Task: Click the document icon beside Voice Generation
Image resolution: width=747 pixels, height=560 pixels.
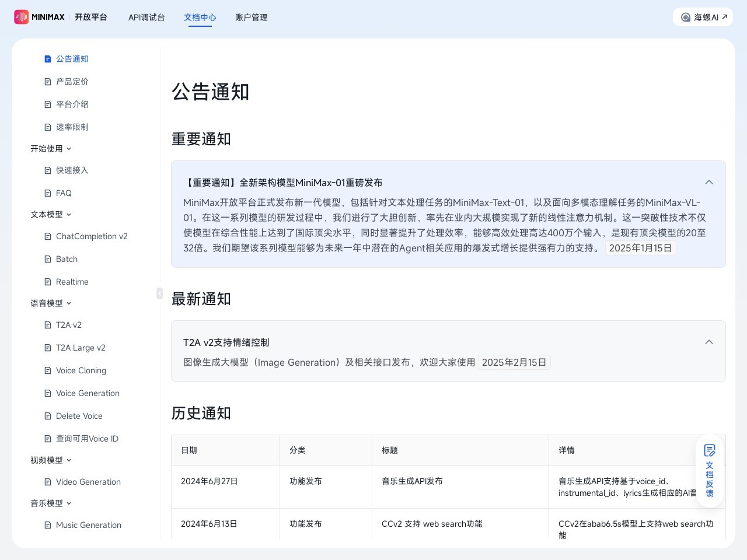Action: pos(48,393)
